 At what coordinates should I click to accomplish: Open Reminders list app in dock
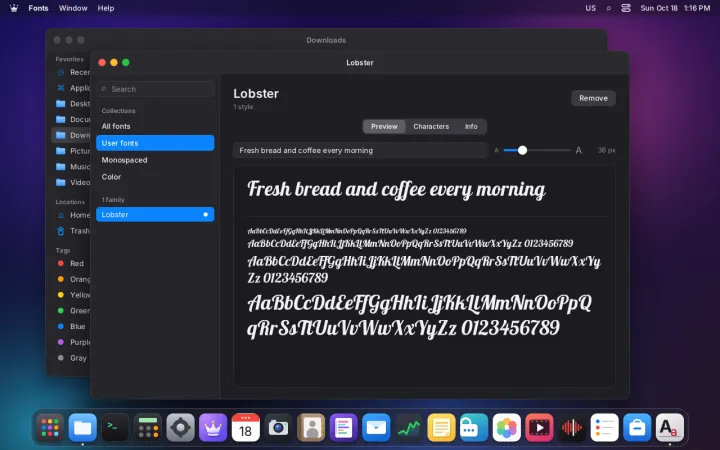[x=604, y=428]
